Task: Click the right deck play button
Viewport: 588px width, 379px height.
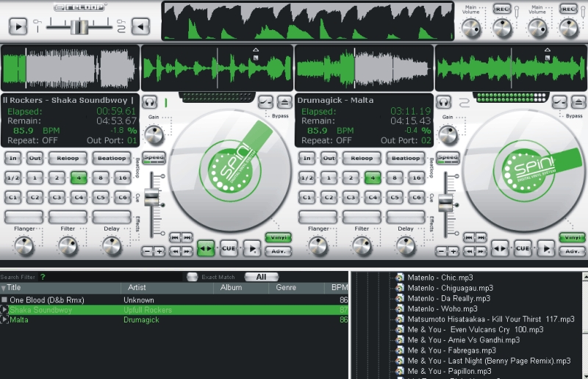Action: click(x=545, y=249)
